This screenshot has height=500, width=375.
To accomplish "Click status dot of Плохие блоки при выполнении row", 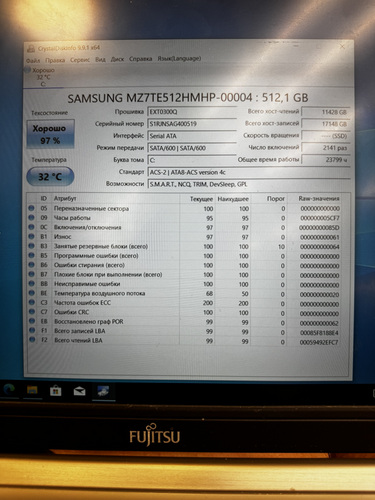I will tap(31, 274).
